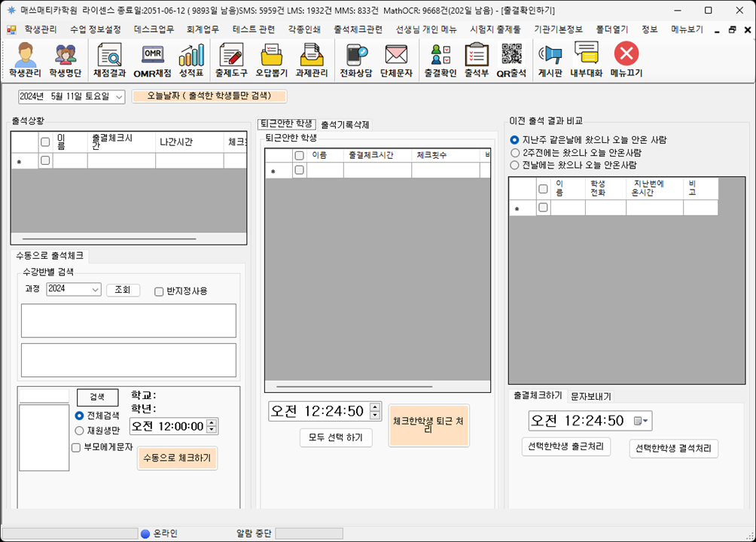Check the 부모에게문자 checkbox
This screenshot has width=756, height=542.
[76, 447]
